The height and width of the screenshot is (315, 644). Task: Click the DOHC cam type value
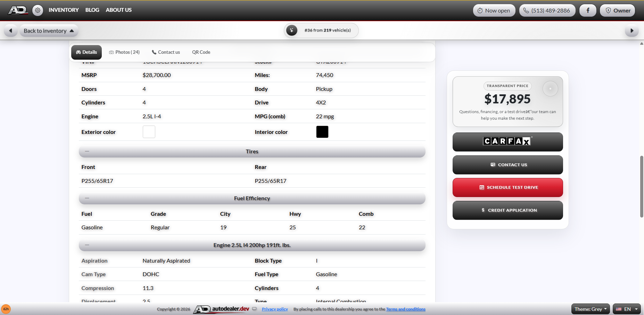(151, 274)
